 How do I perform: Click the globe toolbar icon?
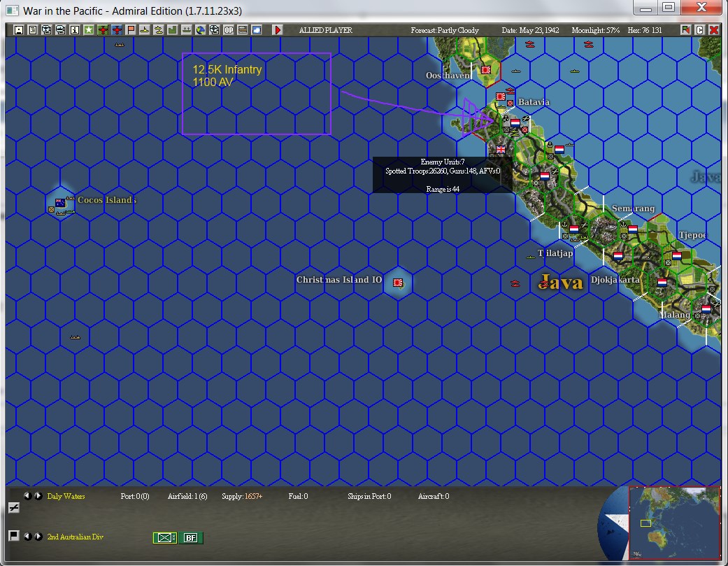tap(200, 30)
